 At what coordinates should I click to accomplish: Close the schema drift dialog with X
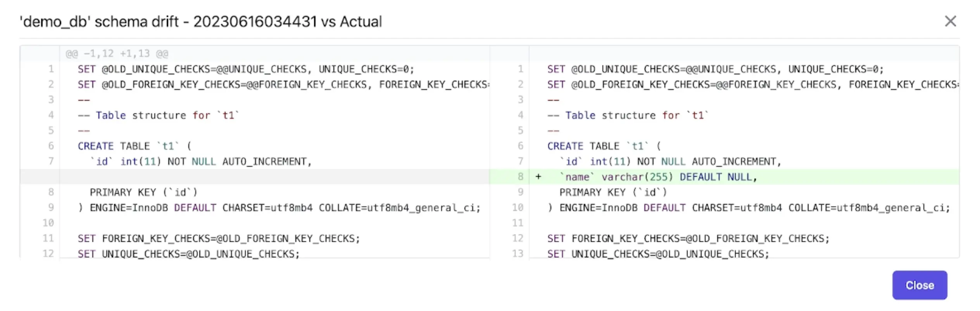click(950, 21)
